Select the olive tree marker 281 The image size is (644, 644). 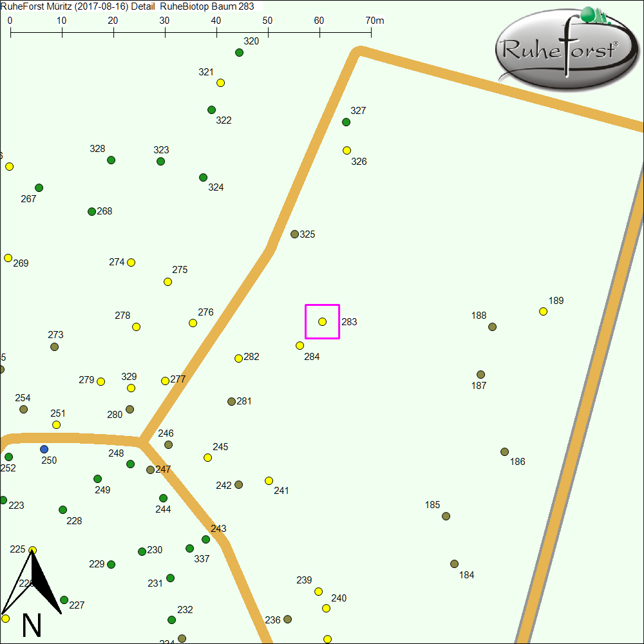tap(232, 402)
